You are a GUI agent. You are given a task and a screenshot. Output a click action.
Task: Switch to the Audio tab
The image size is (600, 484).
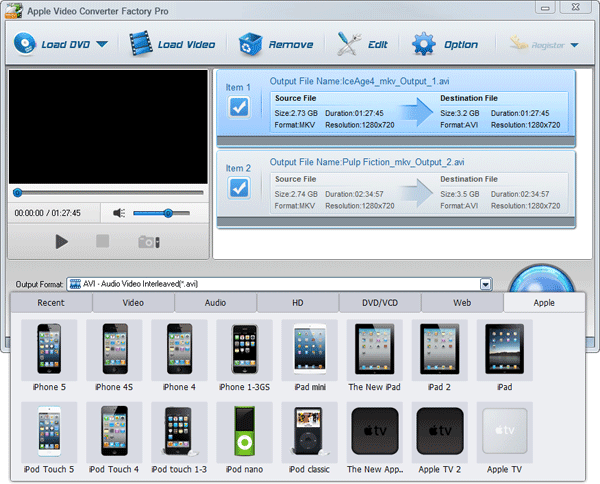[x=215, y=303]
